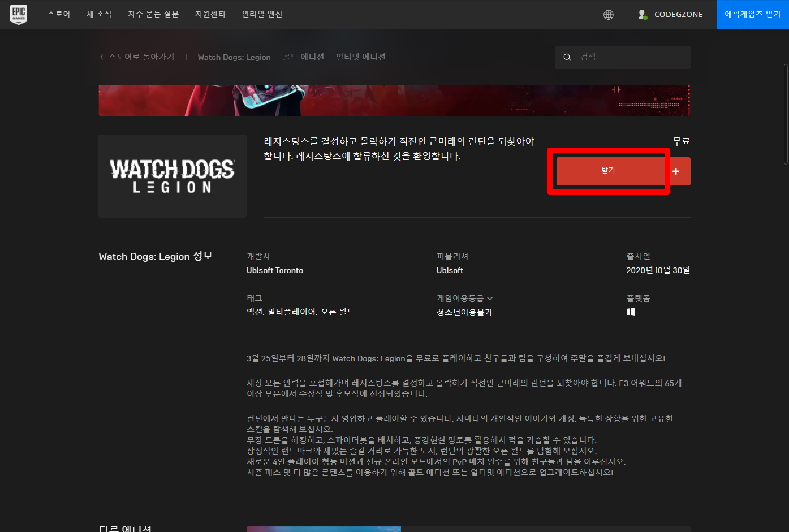Focus the 검색 search field

pos(623,57)
